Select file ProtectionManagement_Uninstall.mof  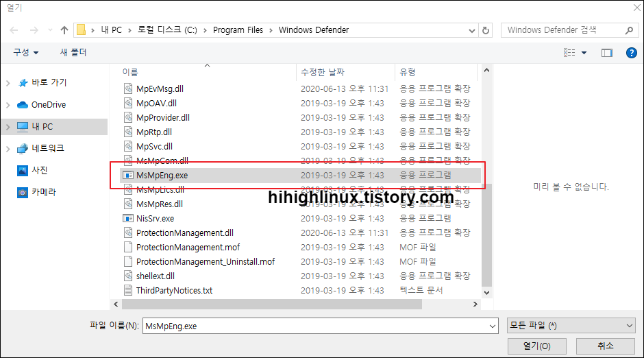point(206,261)
